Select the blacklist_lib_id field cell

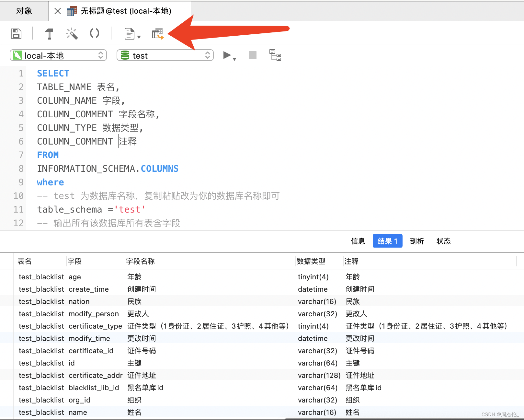tap(94, 388)
